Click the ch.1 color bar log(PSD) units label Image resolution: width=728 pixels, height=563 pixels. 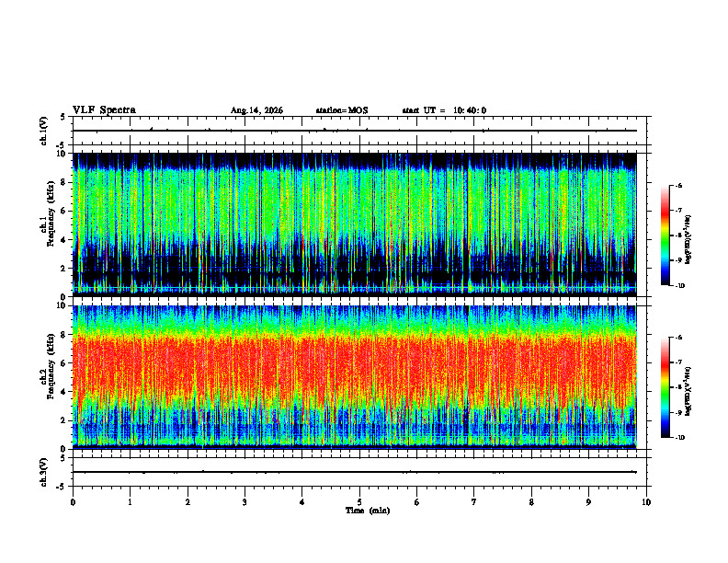(x=688, y=240)
